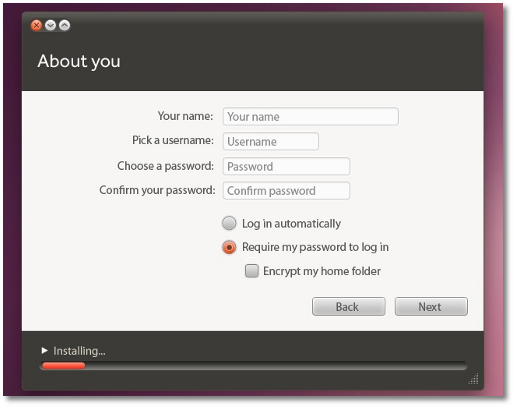Click the Choose a password label
This screenshot has width=514, height=407.
[165, 166]
